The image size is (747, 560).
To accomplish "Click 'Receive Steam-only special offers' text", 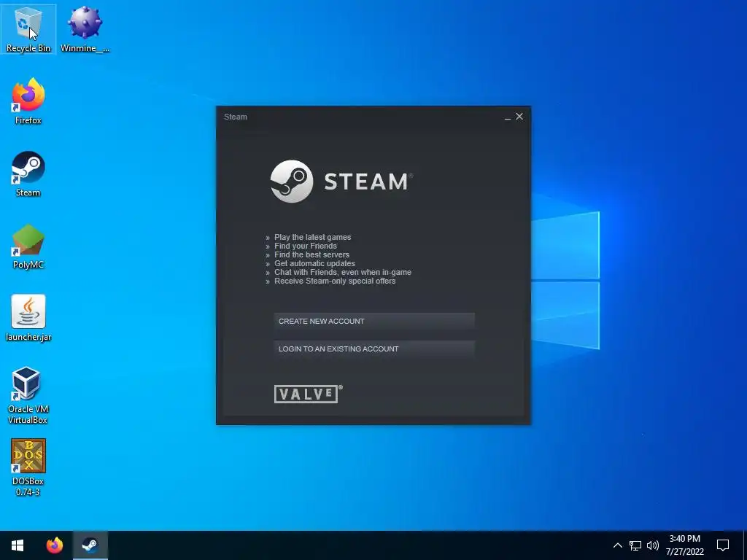I will (x=335, y=281).
